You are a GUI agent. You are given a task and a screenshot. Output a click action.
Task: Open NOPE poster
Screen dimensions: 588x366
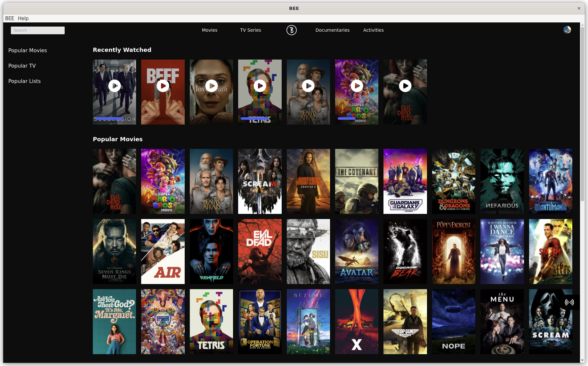(454, 321)
